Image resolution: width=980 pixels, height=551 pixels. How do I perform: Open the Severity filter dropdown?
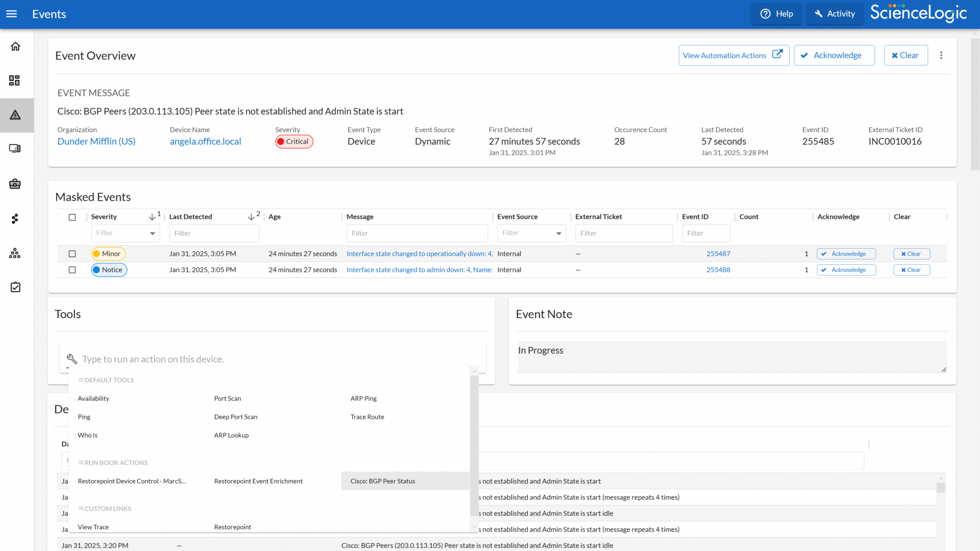click(x=125, y=233)
